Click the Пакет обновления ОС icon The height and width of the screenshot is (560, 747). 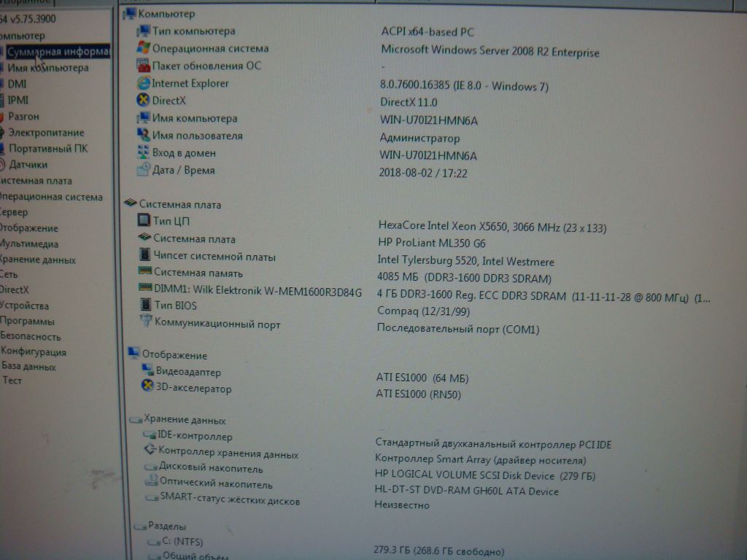pyautogui.click(x=143, y=65)
